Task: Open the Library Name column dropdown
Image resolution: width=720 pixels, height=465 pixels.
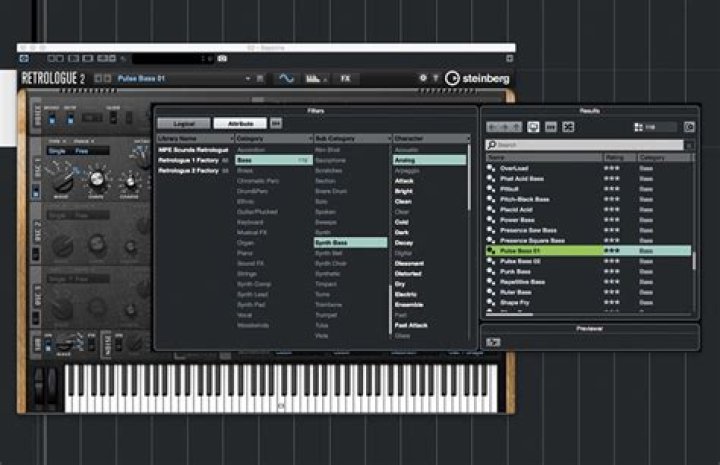Action: [231, 138]
